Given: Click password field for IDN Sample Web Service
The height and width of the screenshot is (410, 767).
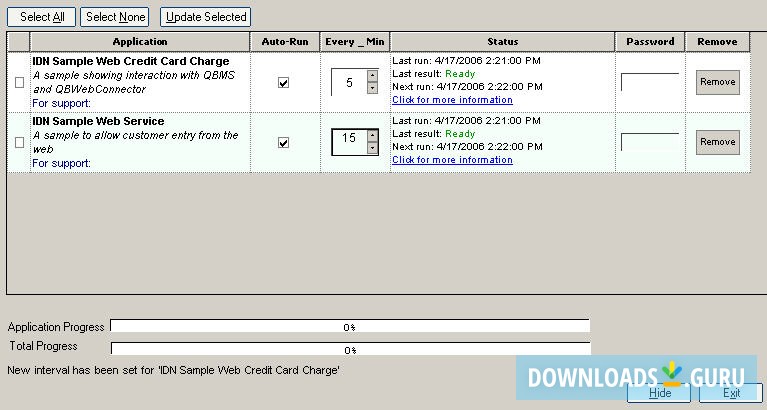Looking at the screenshot, I should pos(650,142).
